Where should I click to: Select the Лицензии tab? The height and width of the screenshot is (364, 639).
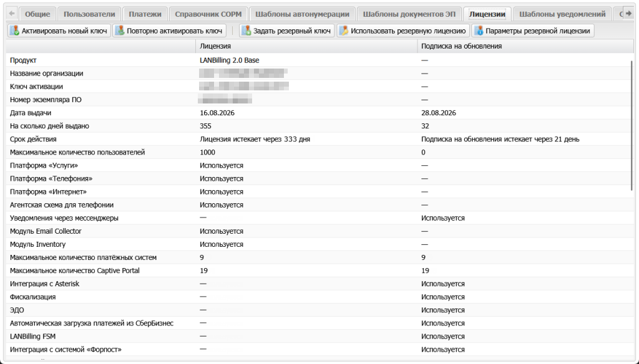click(x=487, y=14)
